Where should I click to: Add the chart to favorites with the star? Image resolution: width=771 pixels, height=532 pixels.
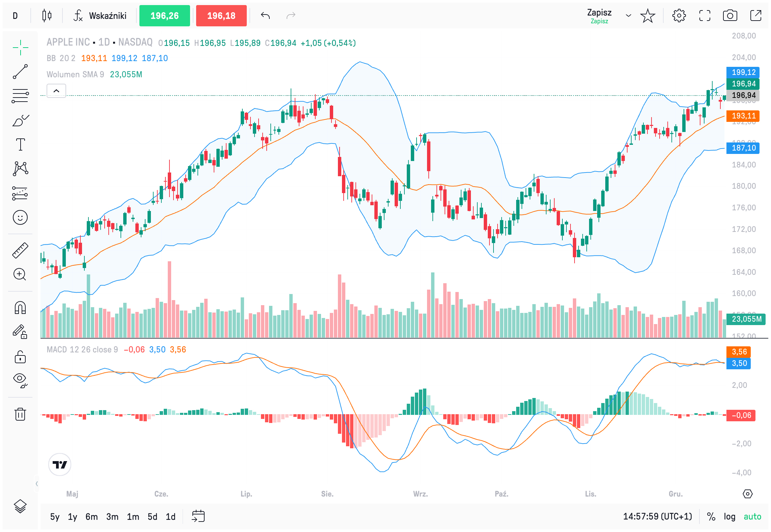(x=648, y=16)
